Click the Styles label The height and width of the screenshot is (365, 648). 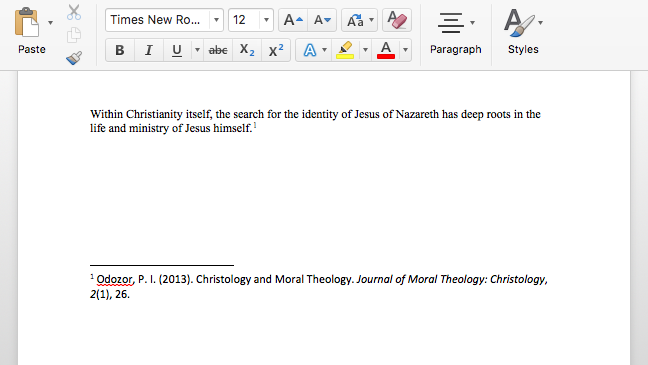(x=523, y=49)
